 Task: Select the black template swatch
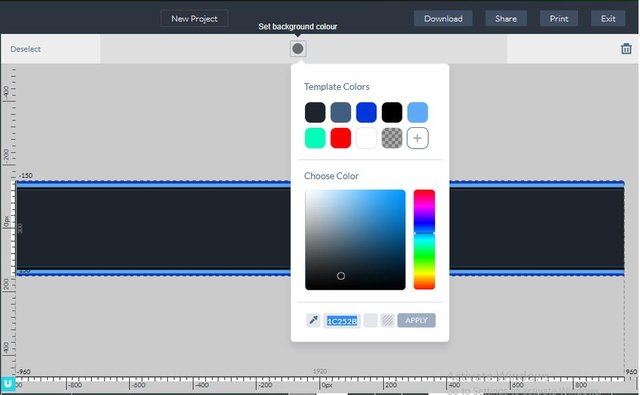[392, 112]
